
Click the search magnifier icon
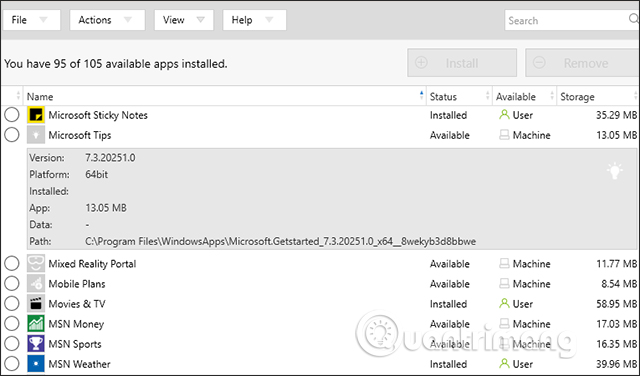633,19
